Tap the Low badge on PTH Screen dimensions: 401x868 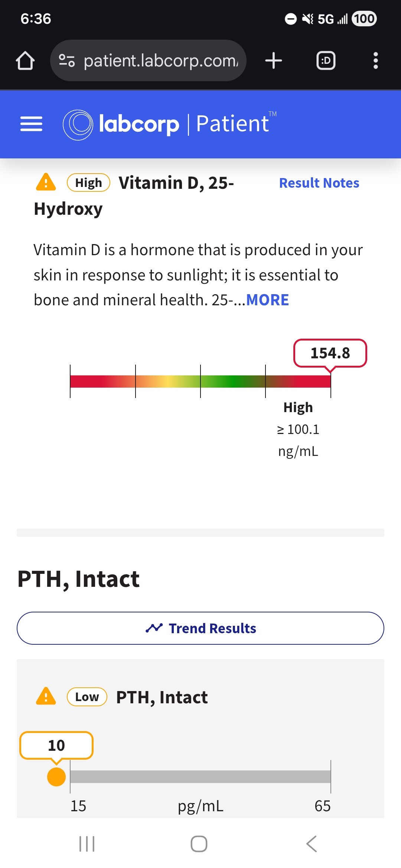(87, 697)
